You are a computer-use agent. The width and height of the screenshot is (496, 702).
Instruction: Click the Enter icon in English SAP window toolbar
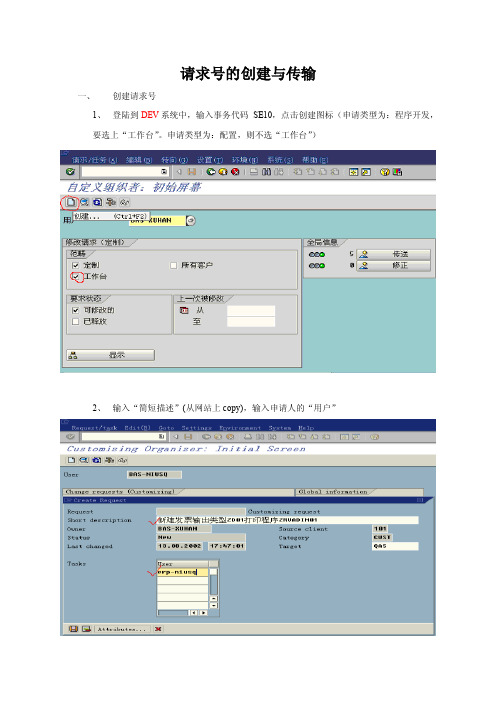click(x=70, y=436)
